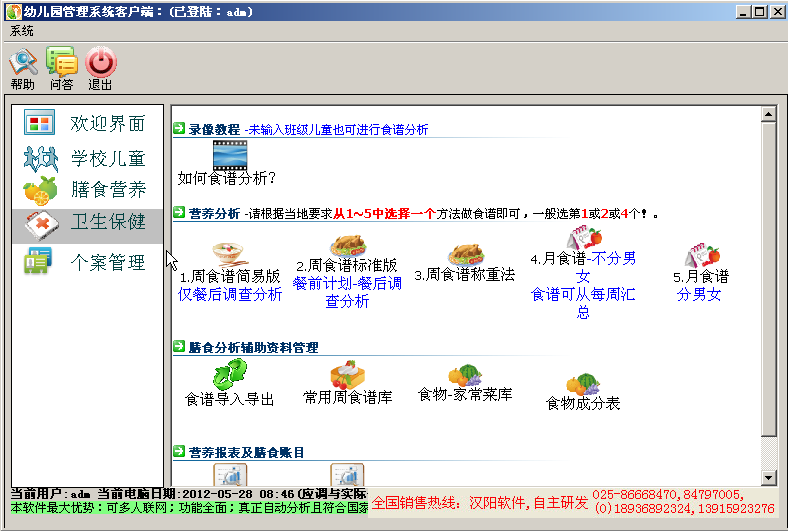Open 4.月食谱 calendar apple icon
Image resolution: width=788 pixels, height=531 pixels.
[x=585, y=238]
